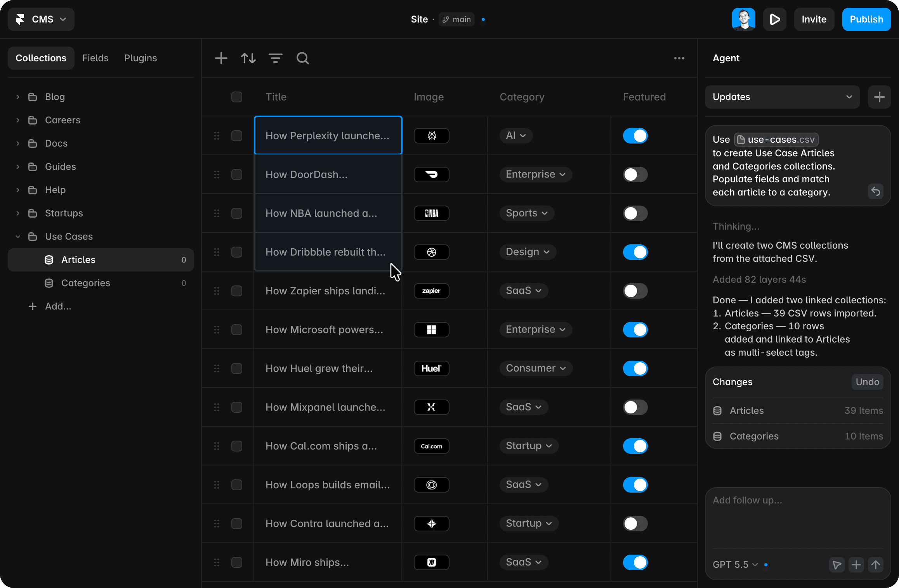899x588 pixels.
Task: Click the Microsoft logo image cell
Action: point(432,330)
